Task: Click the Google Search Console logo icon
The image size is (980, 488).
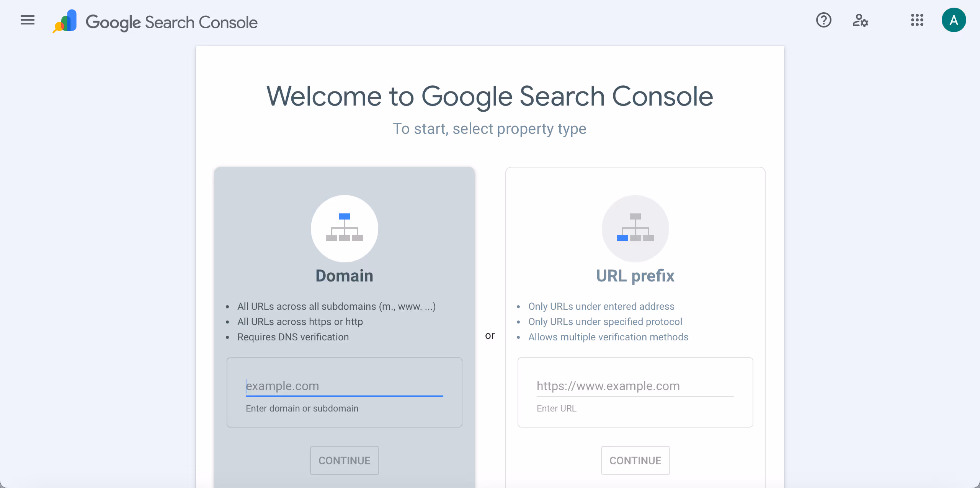Action: (x=65, y=21)
